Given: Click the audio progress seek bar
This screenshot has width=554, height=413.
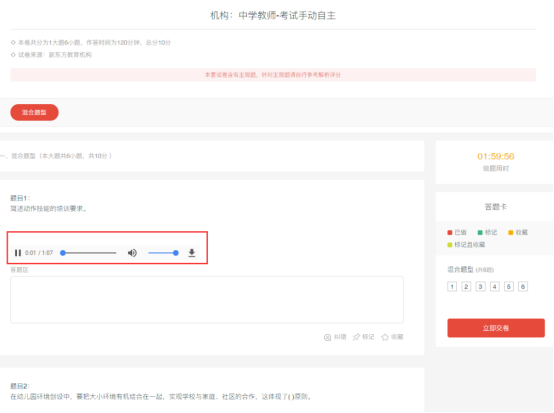Looking at the screenshot, I should pyautogui.click(x=88, y=253).
